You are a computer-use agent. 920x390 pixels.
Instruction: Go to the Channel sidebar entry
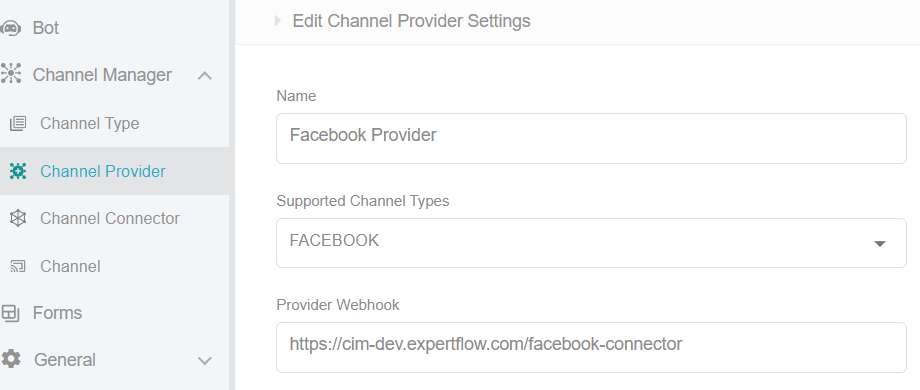click(70, 266)
